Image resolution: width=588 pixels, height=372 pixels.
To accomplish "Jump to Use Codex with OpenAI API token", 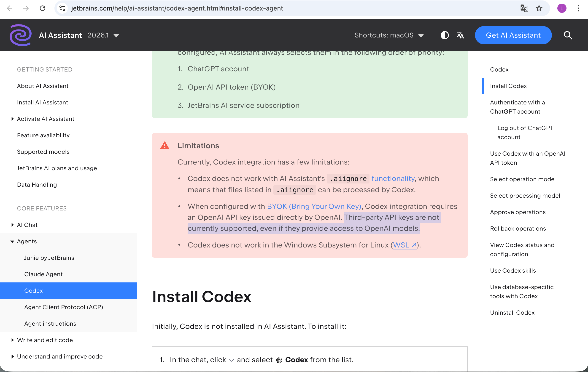I will (527, 158).
